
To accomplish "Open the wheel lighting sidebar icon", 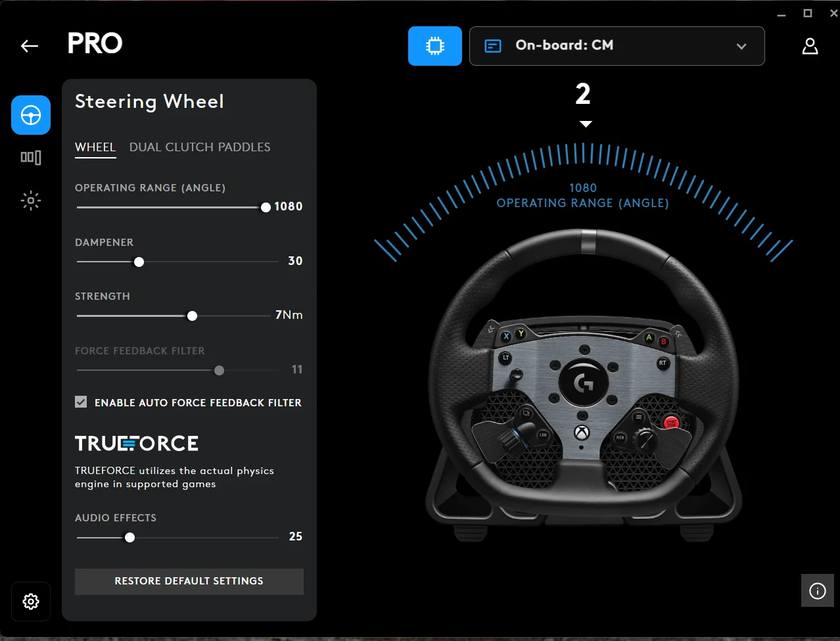I will click(31, 201).
